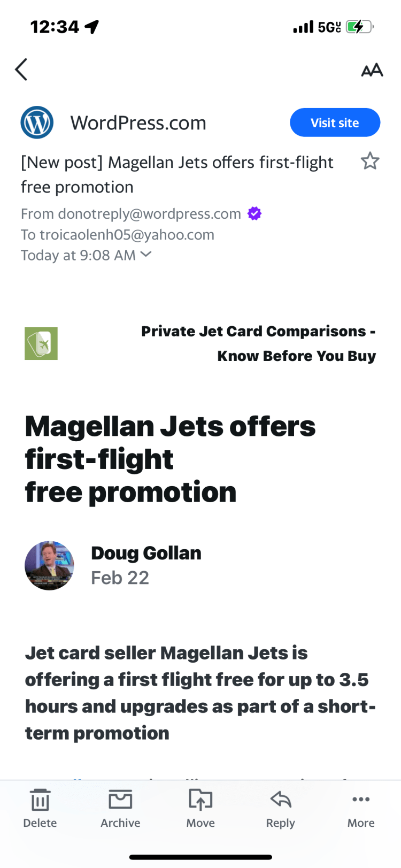Delete this email with trash icon
This screenshot has height=868, width=401.
tap(40, 808)
